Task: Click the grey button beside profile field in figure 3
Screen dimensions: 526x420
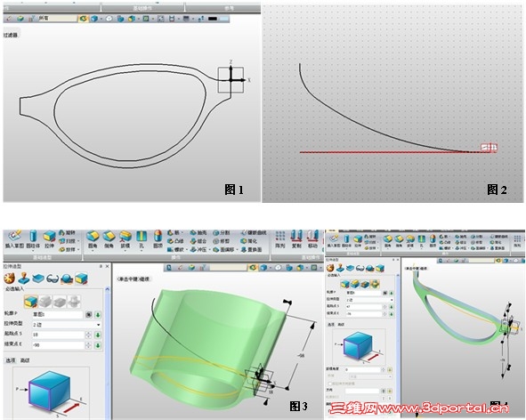Action: 89,315
